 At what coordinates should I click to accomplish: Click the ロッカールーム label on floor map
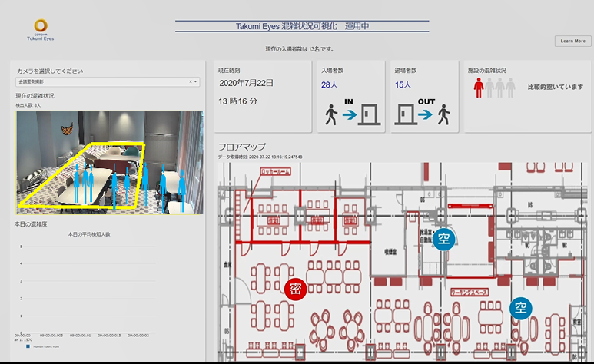pos(275,171)
